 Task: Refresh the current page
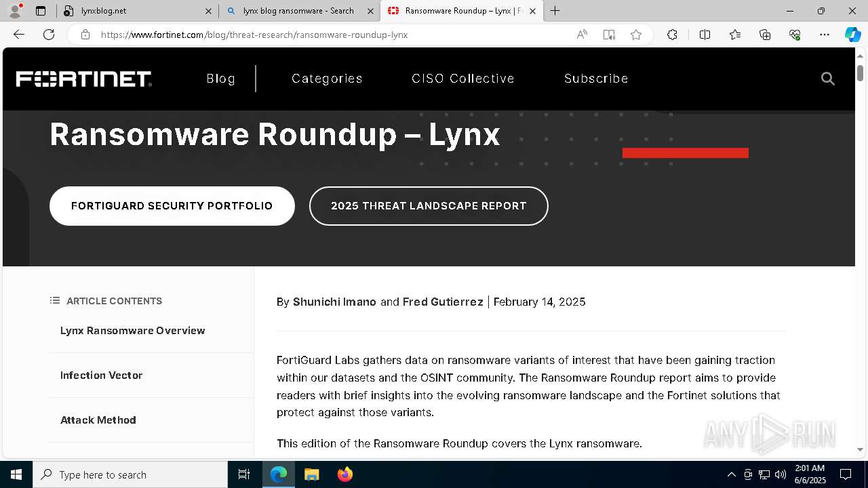[x=49, y=35]
